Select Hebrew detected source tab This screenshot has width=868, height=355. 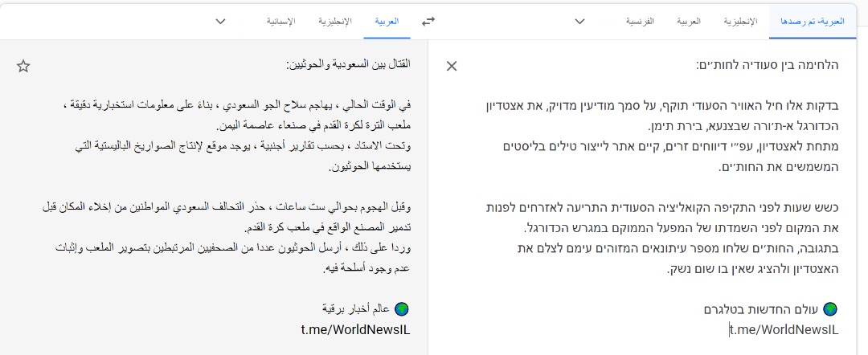click(812, 22)
